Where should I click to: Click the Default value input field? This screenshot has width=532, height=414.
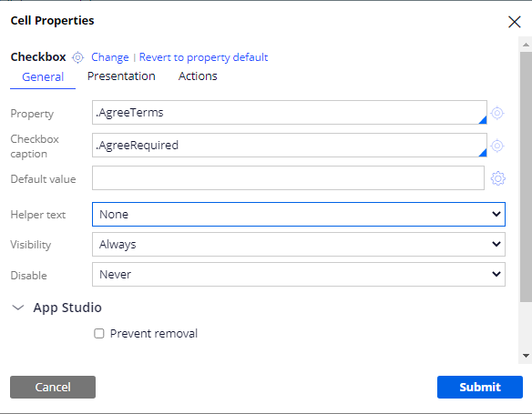coord(288,177)
